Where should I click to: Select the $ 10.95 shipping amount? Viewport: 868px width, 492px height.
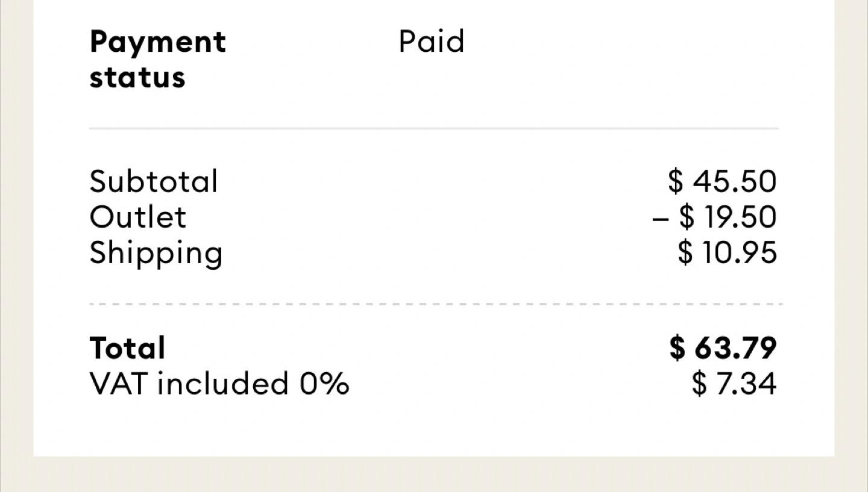click(727, 253)
